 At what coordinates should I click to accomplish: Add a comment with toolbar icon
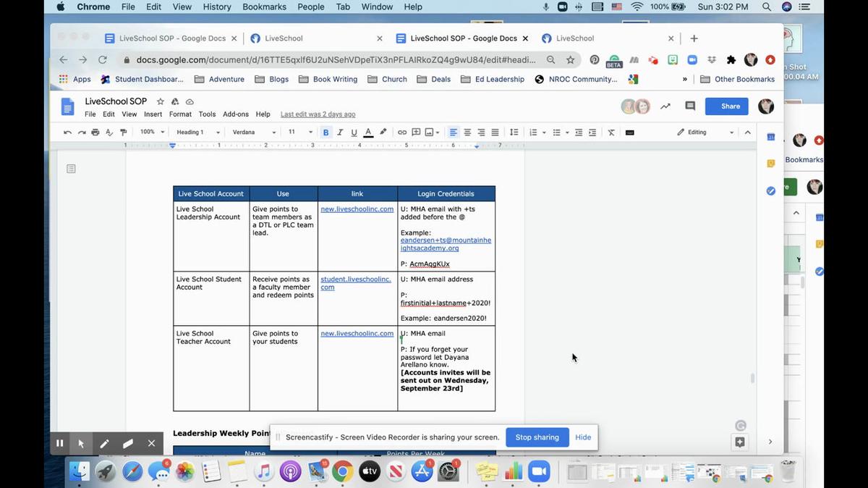point(416,132)
